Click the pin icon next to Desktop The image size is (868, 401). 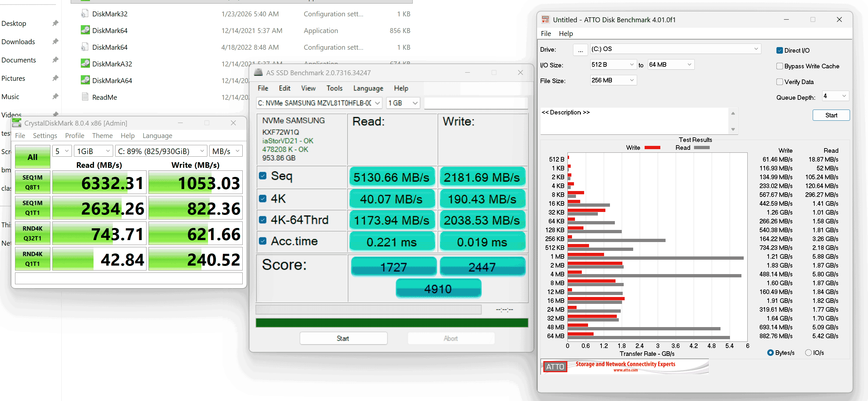tap(55, 23)
